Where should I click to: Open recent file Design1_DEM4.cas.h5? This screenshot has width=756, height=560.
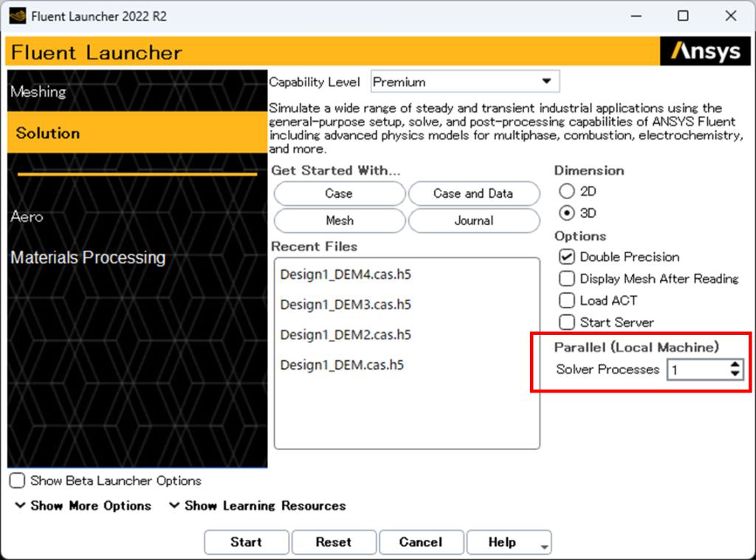346,274
